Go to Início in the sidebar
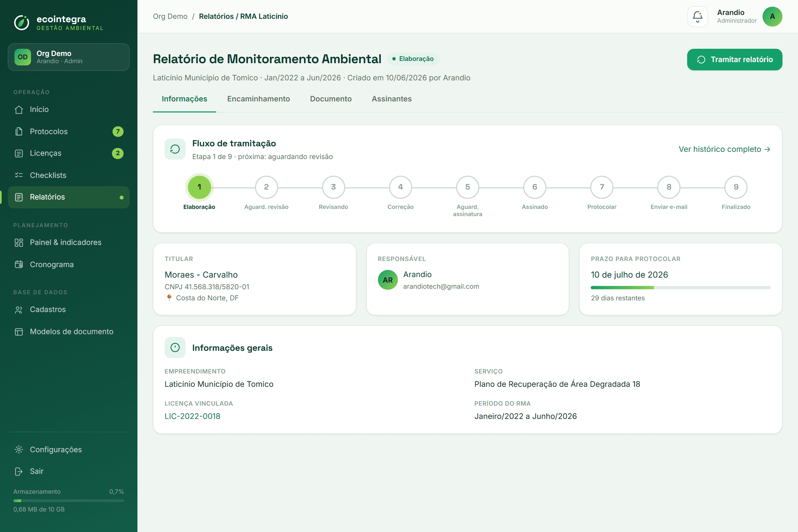Image resolution: width=798 pixels, height=532 pixels. click(68, 110)
